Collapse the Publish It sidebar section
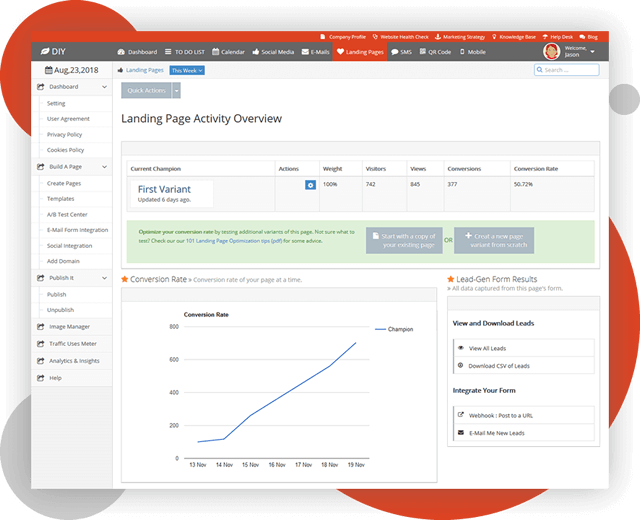 [105, 277]
